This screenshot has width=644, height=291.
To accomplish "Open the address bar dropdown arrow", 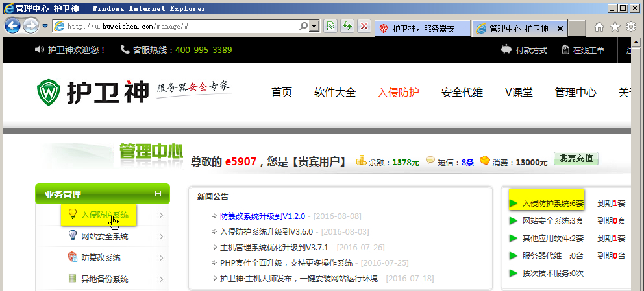I will point(314,27).
